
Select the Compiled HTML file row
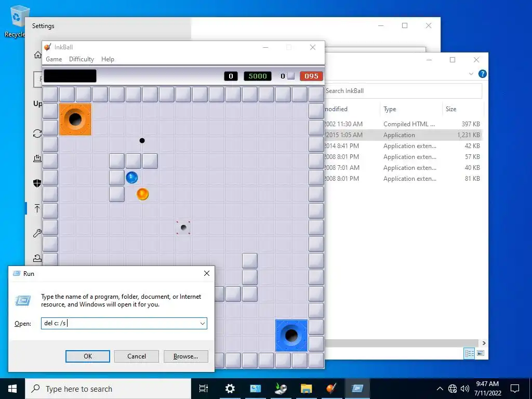tap(403, 124)
